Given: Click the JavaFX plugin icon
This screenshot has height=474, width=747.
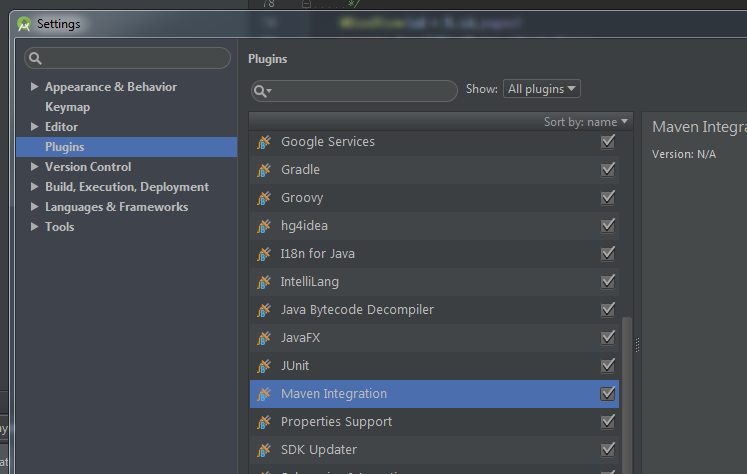Looking at the screenshot, I should [x=264, y=338].
